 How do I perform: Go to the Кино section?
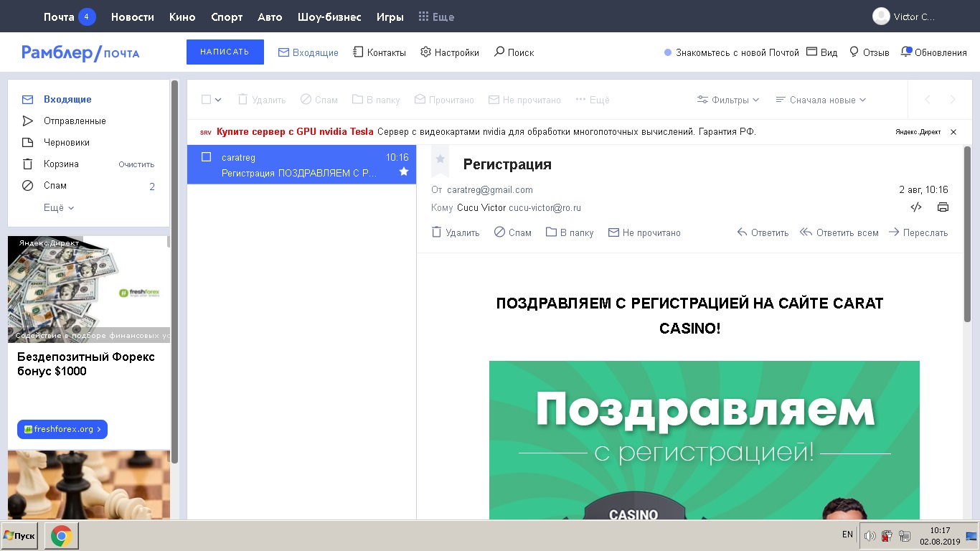[x=182, y=17]
